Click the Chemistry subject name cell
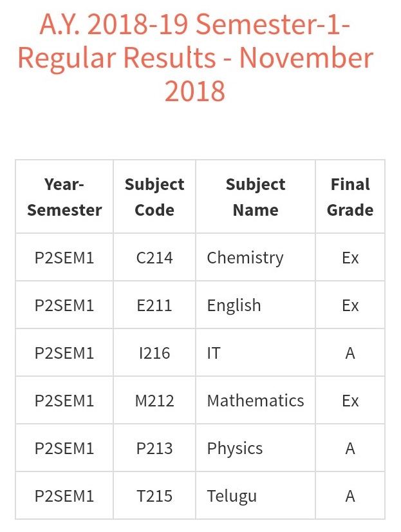Viewport: 401px width, 532px height. 256,258
